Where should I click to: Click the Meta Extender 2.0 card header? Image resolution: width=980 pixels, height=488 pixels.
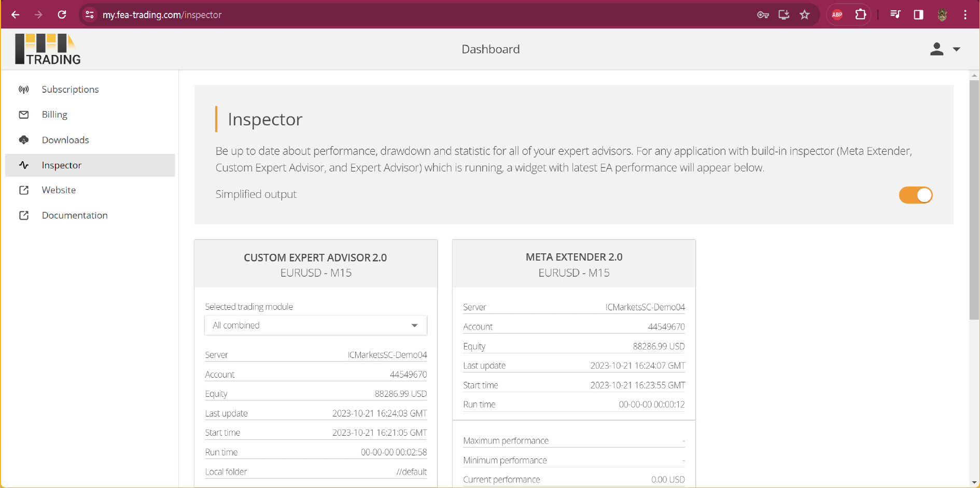click(x=574, y=264)
